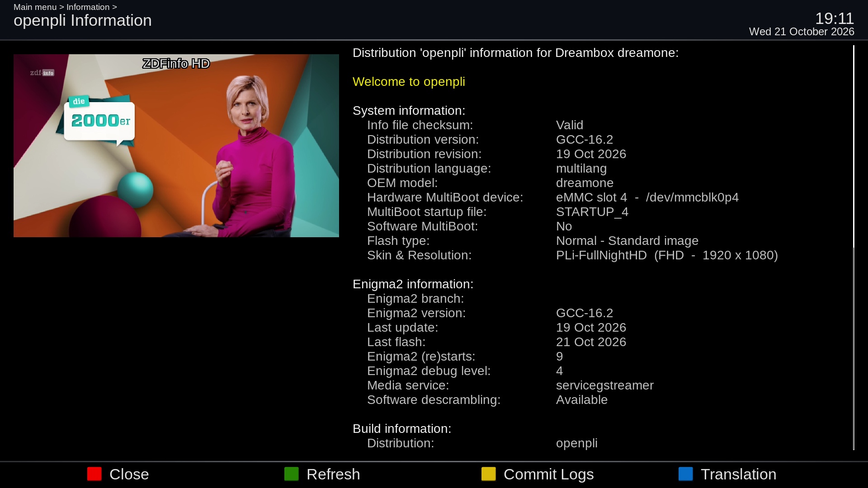The image size is (868, 488).
Task: Select the Close label in bottom bar
Action: point(129,474)
